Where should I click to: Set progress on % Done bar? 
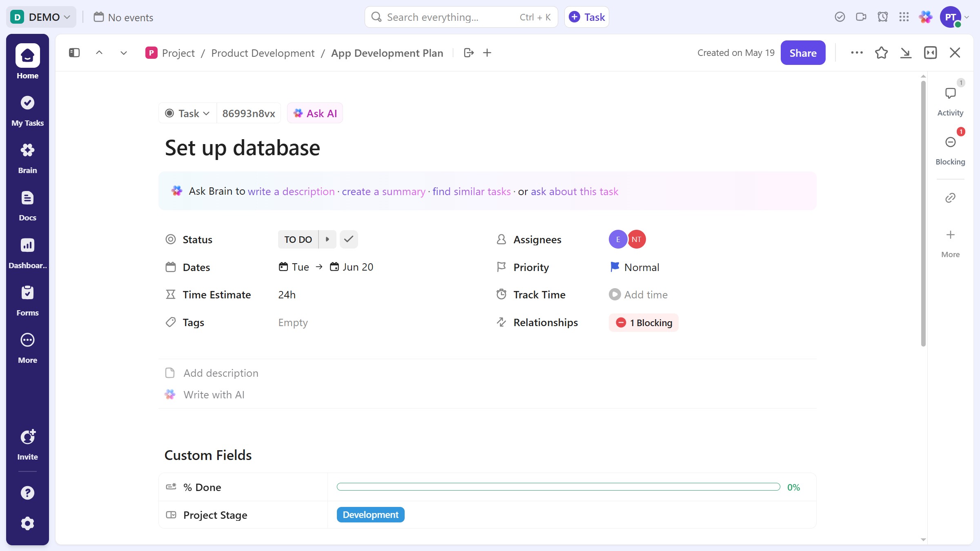tap(558, 487)
